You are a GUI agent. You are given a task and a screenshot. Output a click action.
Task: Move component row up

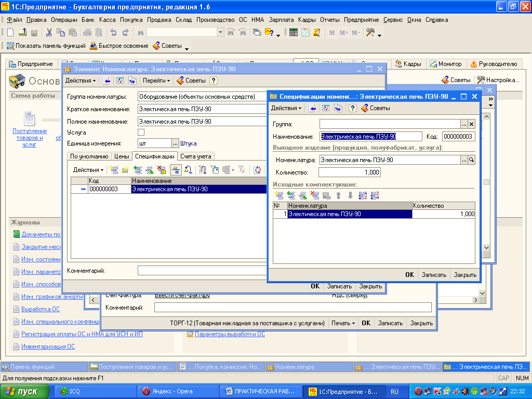pyautogui.click(x=338, y=195)
